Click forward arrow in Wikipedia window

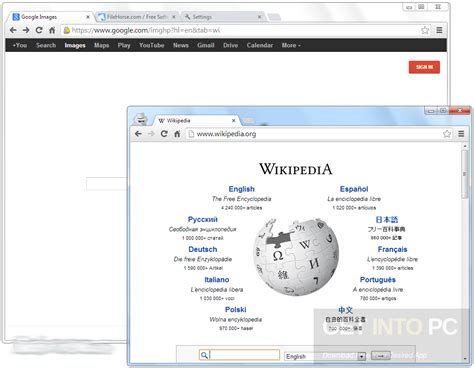pos(151,134)
